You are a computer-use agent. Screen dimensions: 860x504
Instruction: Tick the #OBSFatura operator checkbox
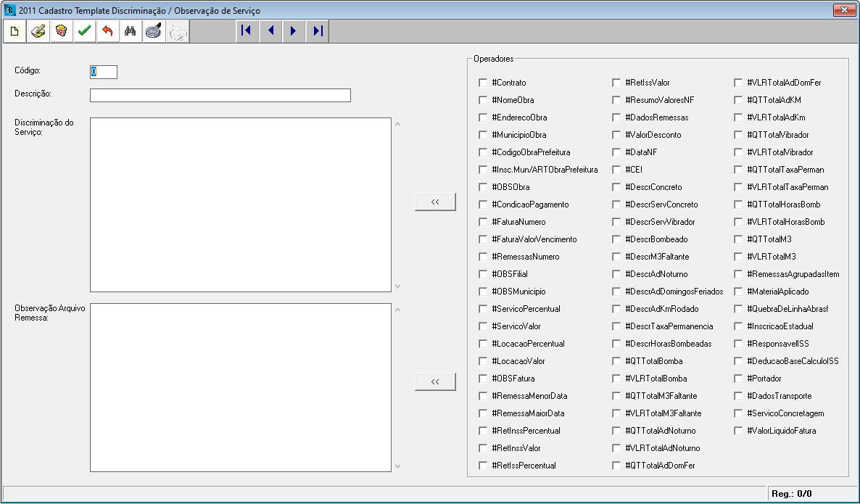click(x=483, y=379)
